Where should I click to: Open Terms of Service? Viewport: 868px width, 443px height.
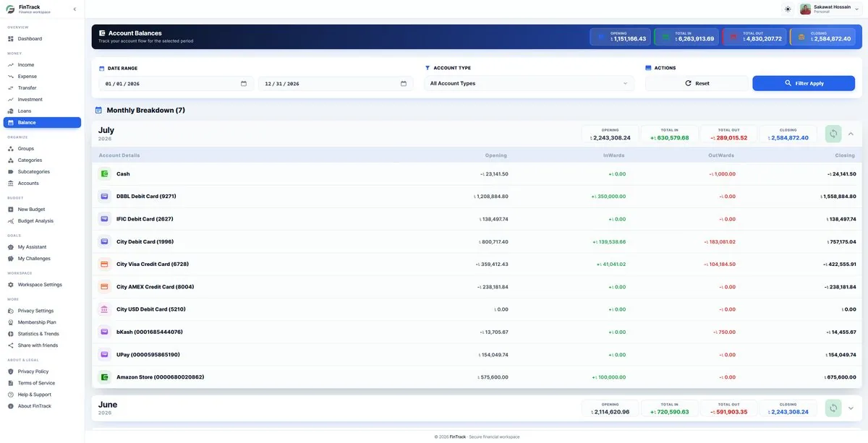click(x=42, y=383)
